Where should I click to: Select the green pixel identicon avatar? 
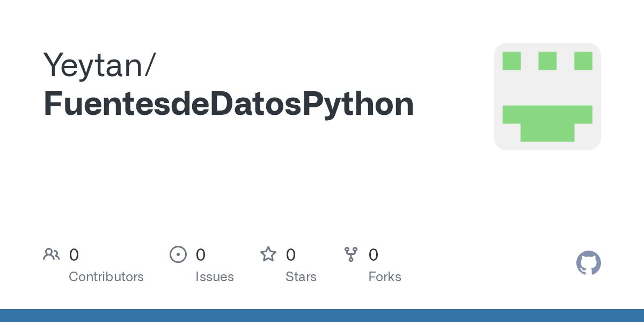point(547,97)
